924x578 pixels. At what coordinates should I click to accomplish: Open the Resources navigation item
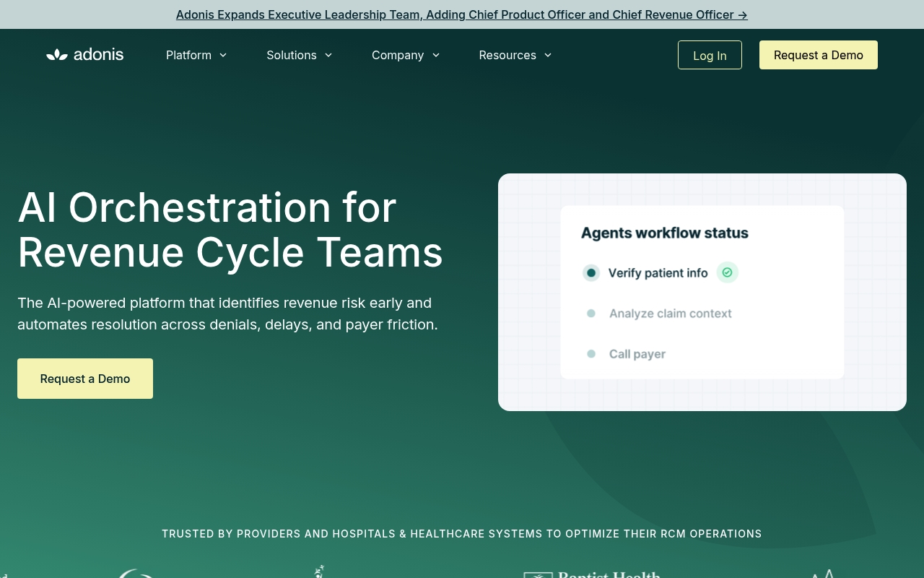pos(515,55)
